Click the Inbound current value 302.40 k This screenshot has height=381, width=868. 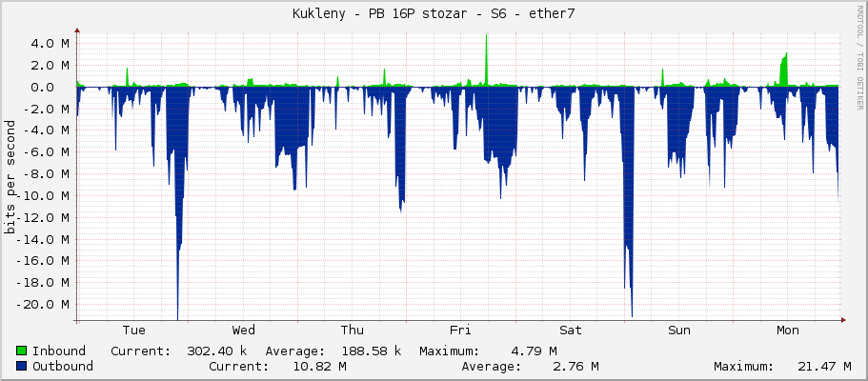217,351
